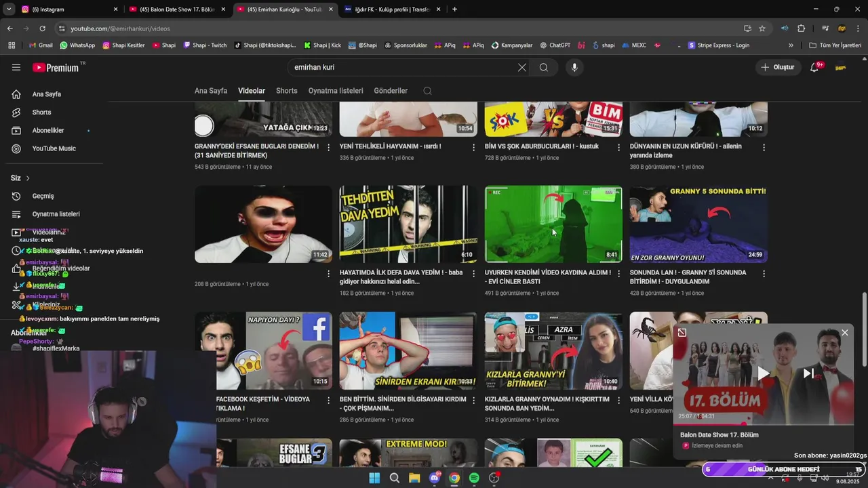Skip to next video in miniplayer

pos(808,373)
